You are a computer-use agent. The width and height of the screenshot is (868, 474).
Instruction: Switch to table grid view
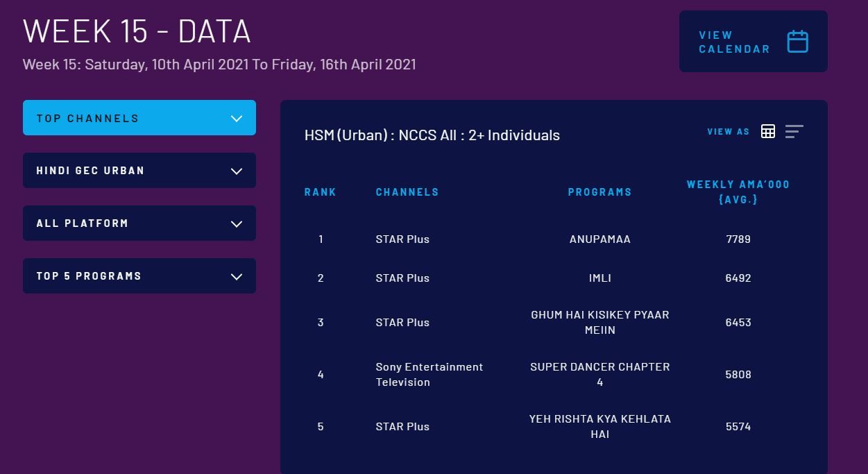click(x=768, y=131)
